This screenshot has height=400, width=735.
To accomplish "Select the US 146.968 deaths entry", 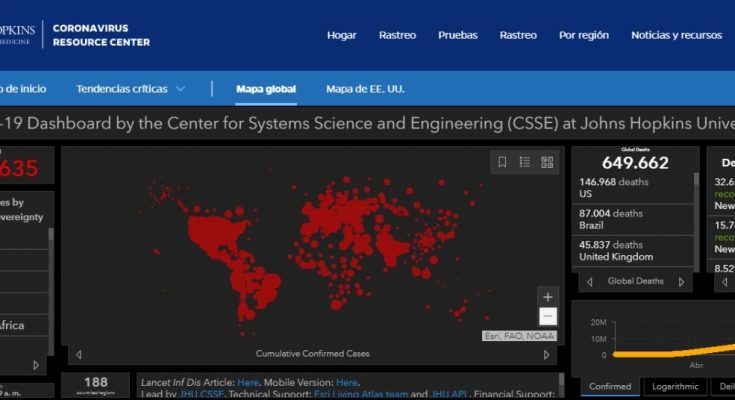I will (x=631, y=188).
